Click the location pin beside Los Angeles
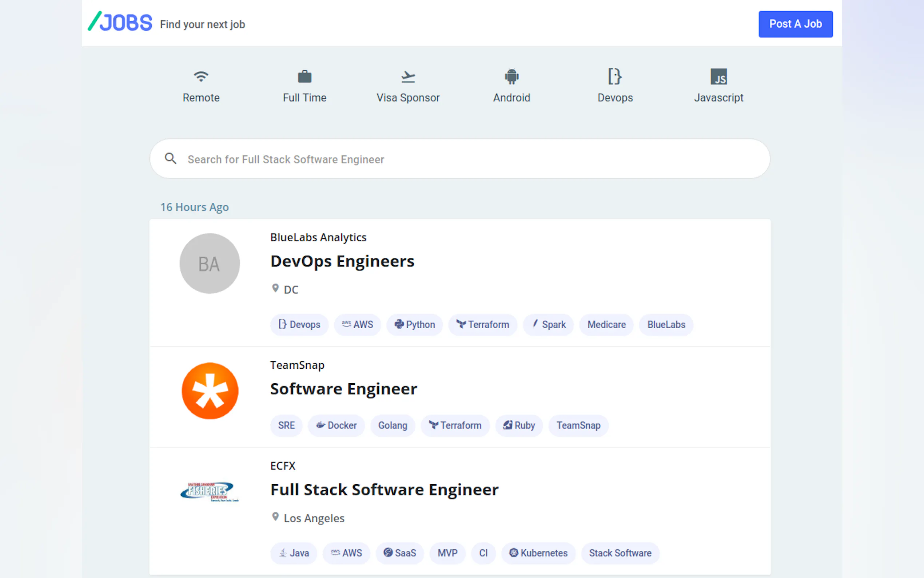Viewport: 924px width, 578px height. [275, 517]
